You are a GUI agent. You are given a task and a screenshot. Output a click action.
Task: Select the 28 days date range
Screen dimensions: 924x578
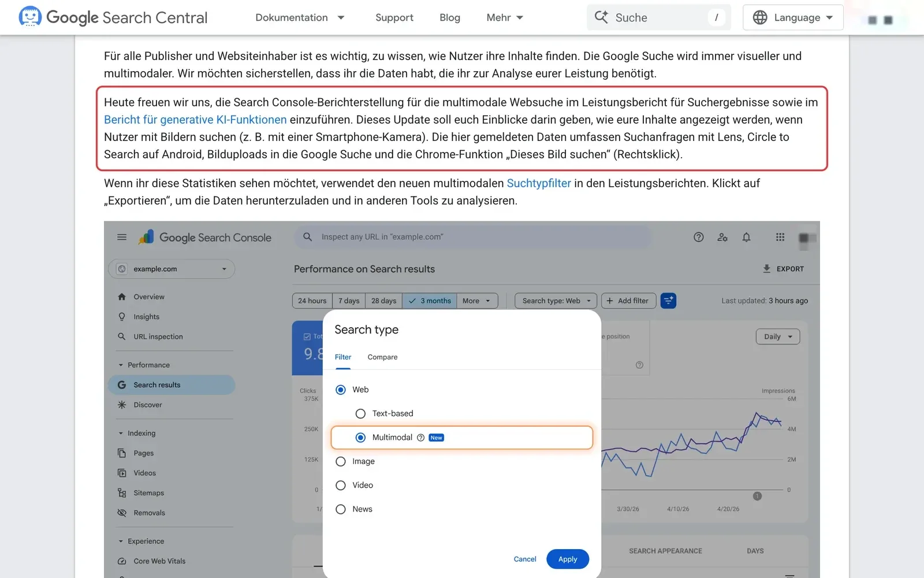(x=383, y=301)
